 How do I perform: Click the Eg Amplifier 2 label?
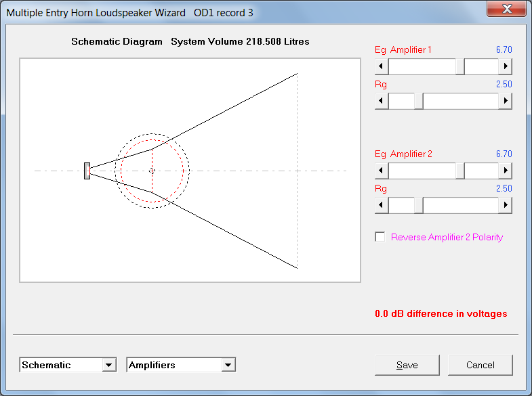click(403, 154)
